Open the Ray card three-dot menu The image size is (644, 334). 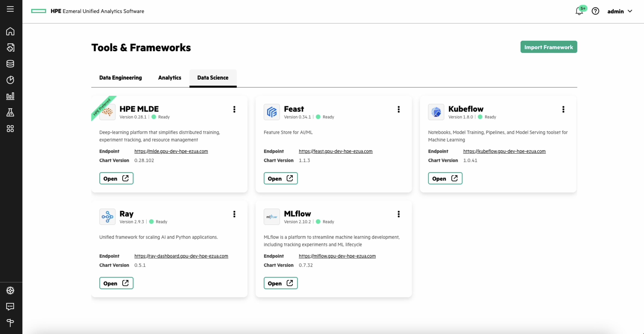[234, 214]
